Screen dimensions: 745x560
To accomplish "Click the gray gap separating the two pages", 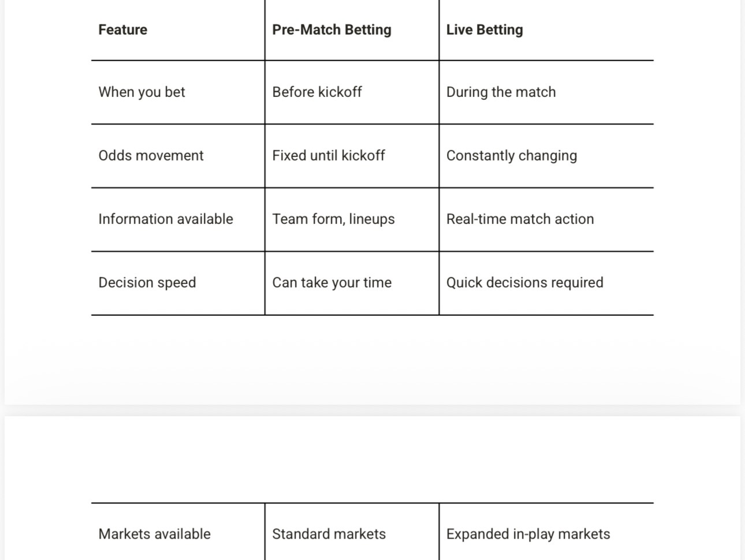I will [372, 410].
